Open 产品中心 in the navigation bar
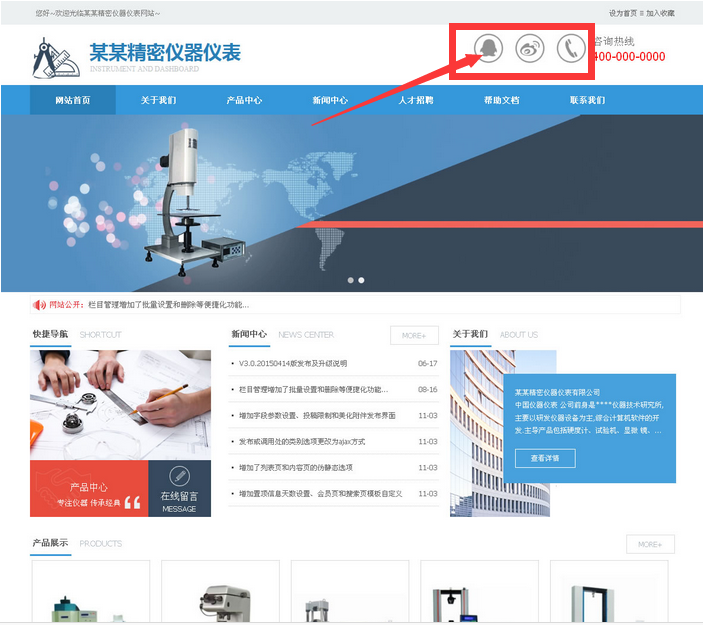 tap(244, 101)
